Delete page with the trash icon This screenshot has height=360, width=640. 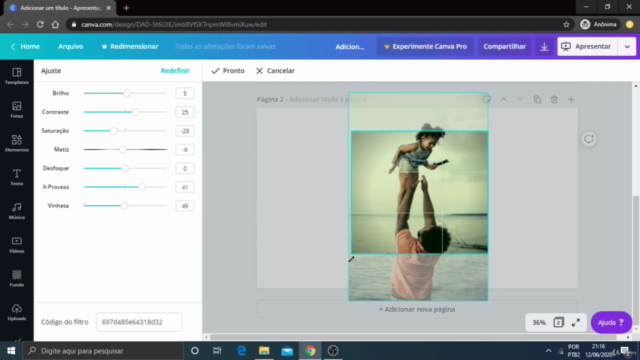coord(554,99)
